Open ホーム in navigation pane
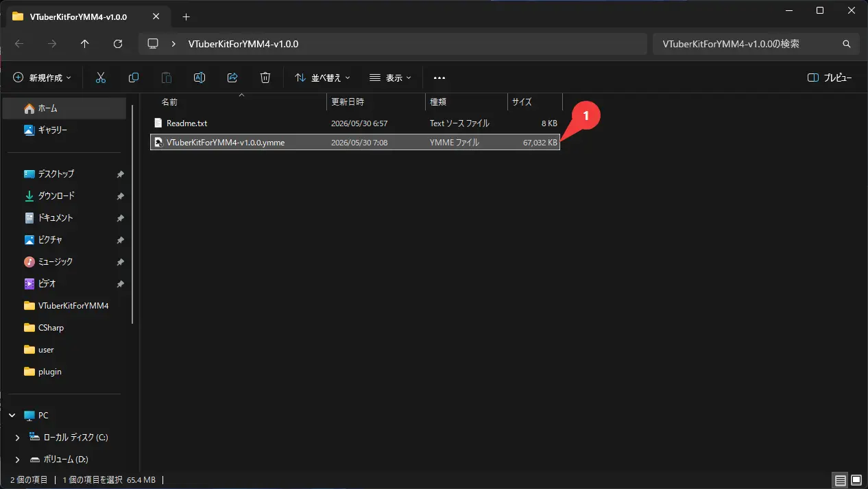Screen dimensions: 868x489 [64, 108]
